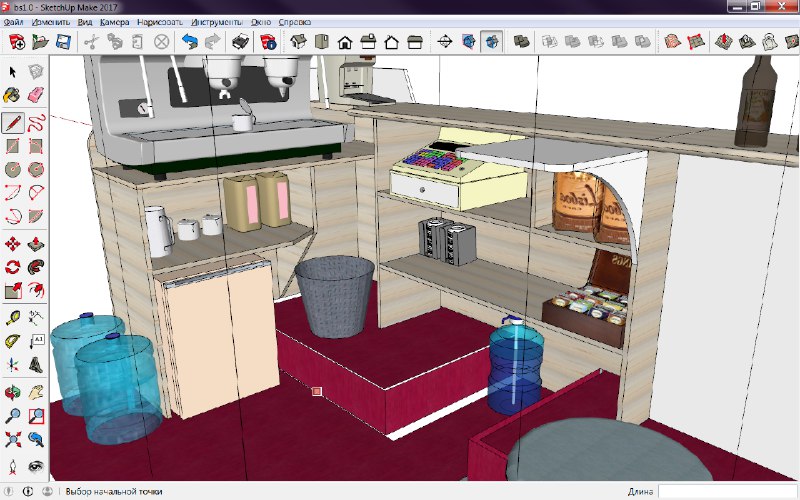Open the Model Info dialog icon
The width and height of the screenshot is (800, 500).
click(268, 42)
